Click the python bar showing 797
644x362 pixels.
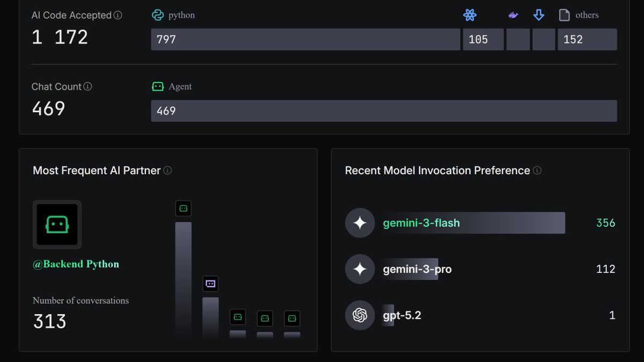point(305,39)
